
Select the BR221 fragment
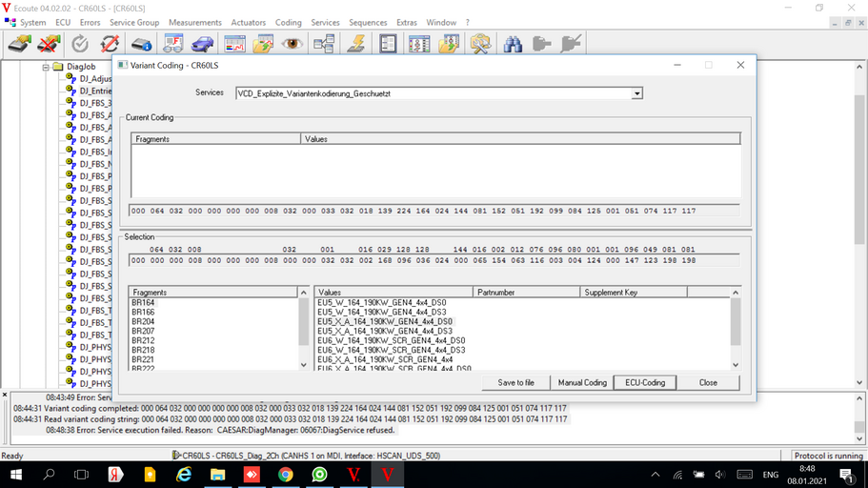click(x=143, y=359)
